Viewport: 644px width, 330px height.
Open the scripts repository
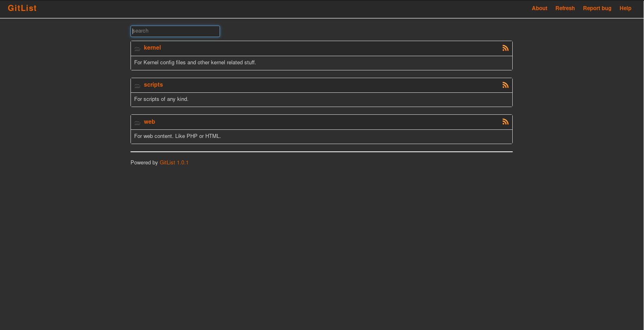point(153,85)
